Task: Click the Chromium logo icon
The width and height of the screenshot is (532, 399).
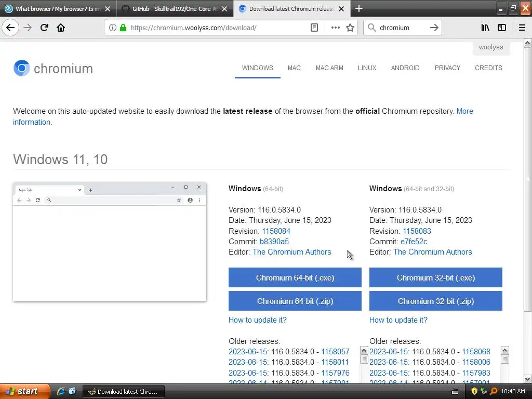Action: click(22, 68)
